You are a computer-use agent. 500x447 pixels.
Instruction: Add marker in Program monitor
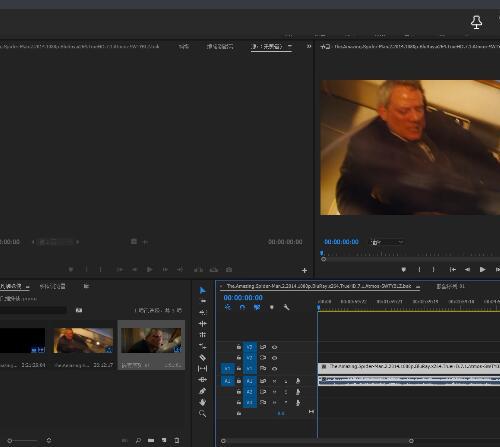click(404, 269)
